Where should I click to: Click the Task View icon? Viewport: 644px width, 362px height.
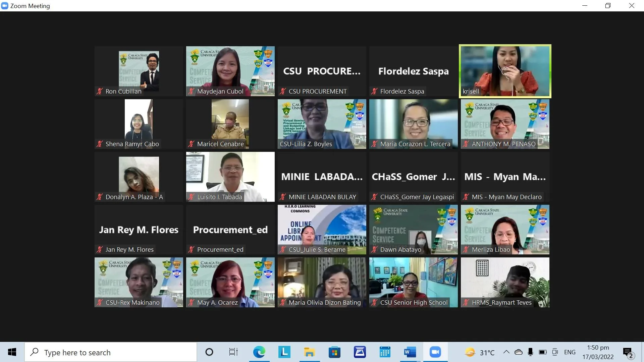tap(233, 352)
